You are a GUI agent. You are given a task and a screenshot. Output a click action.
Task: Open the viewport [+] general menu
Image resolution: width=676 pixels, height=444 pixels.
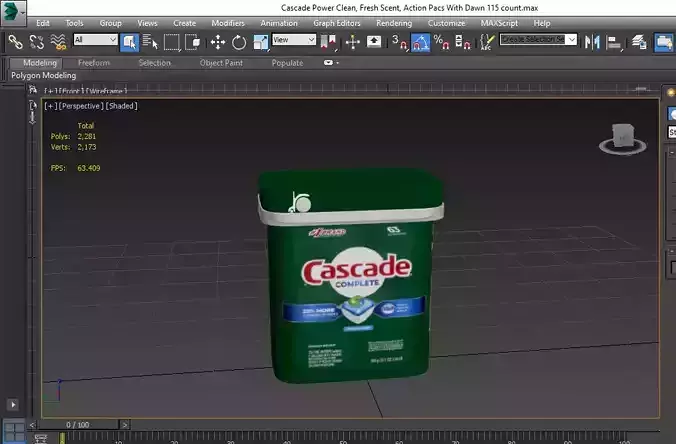50,106
